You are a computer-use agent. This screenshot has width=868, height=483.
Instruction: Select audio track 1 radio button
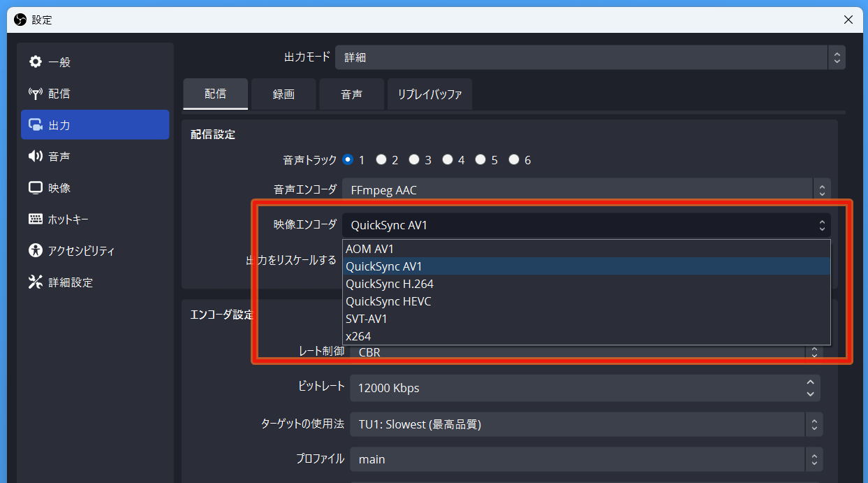(348, 160)
